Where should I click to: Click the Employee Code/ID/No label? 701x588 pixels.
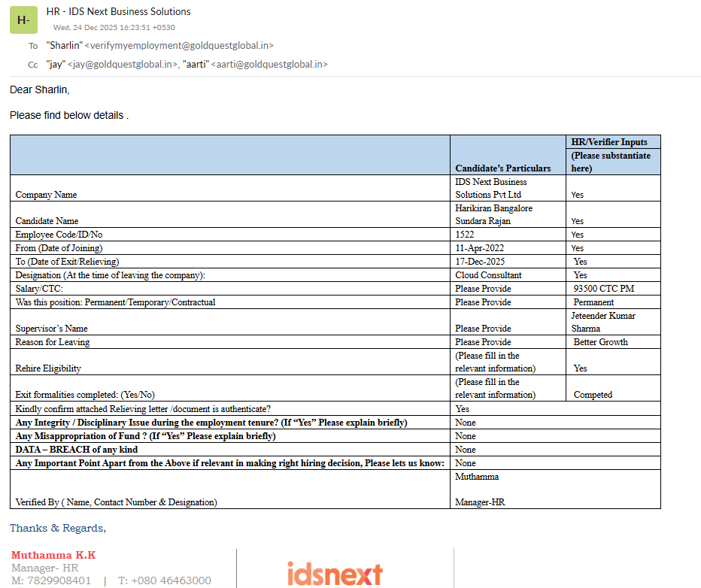pyautogui.click(x=59, y=235)
